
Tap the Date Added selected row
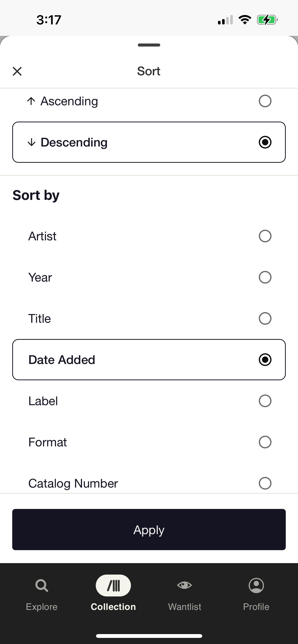pos(149,360)
